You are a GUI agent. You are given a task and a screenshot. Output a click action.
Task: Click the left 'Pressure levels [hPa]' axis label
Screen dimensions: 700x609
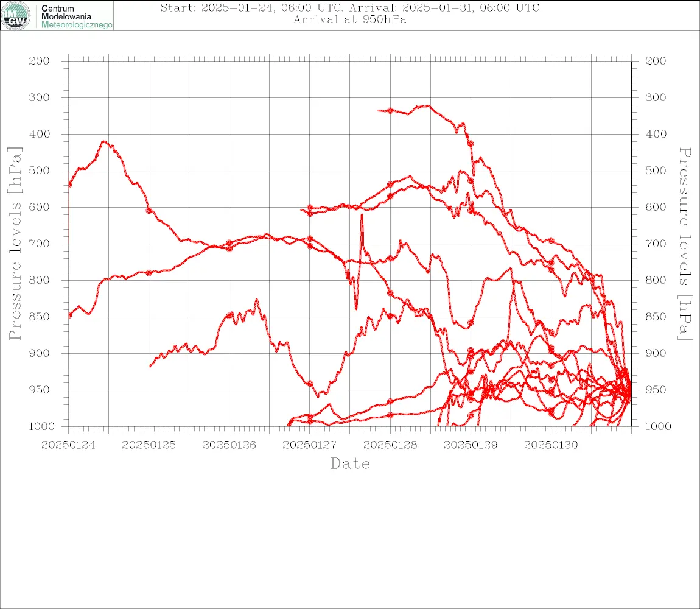click(15, 244)
